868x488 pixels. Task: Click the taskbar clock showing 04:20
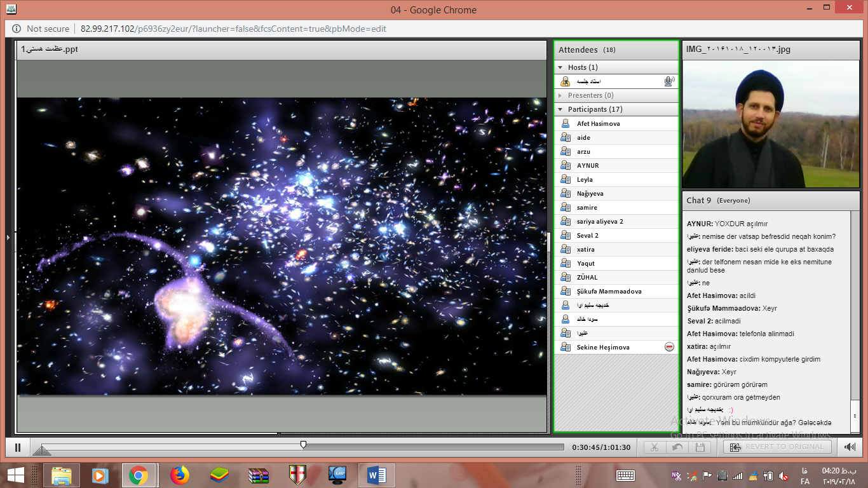[x=839, y=475]
